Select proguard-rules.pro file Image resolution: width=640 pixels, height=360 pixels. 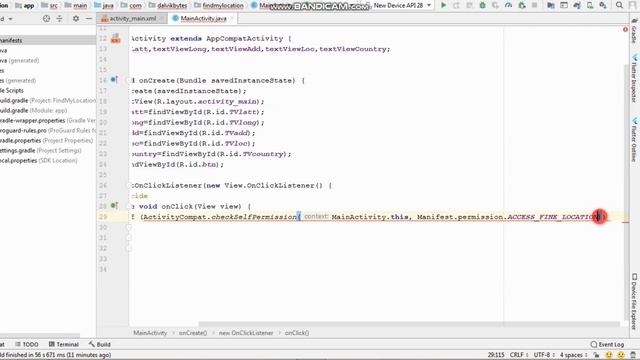point(48,131)
